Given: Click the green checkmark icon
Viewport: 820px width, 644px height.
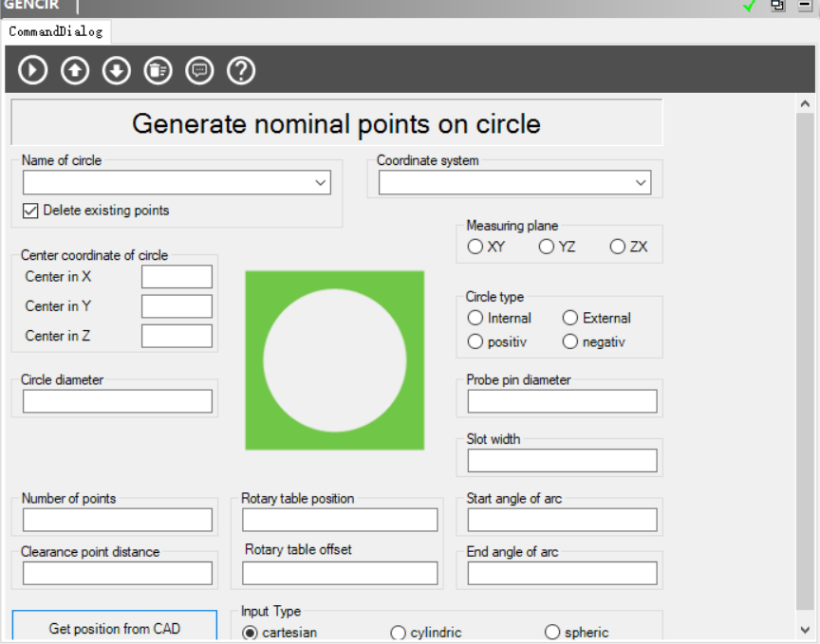Looking at the screenshot, I should click(x=750, y=6).
